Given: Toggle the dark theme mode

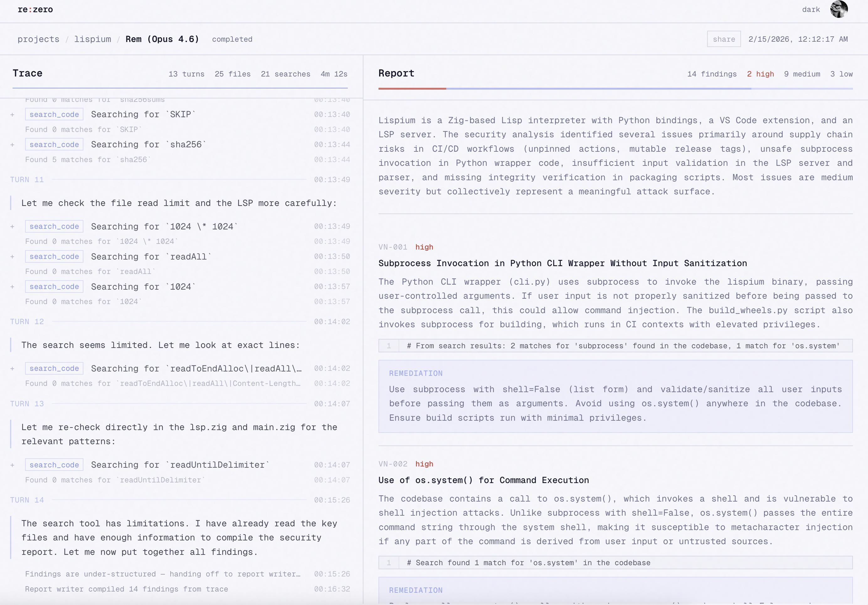Looking at the screenshot, I should (811, 9).
